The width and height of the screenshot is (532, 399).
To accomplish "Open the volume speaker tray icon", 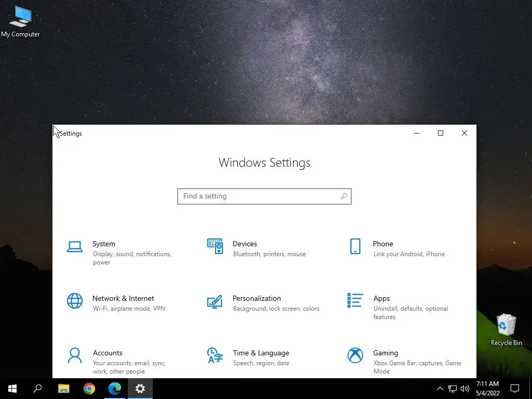I will [465, 389].
